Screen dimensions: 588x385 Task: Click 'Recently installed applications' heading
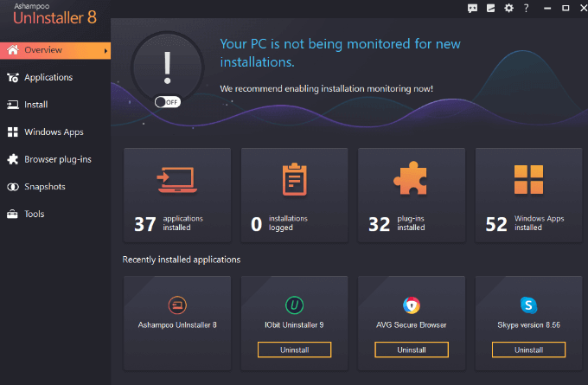coord(182,260)
